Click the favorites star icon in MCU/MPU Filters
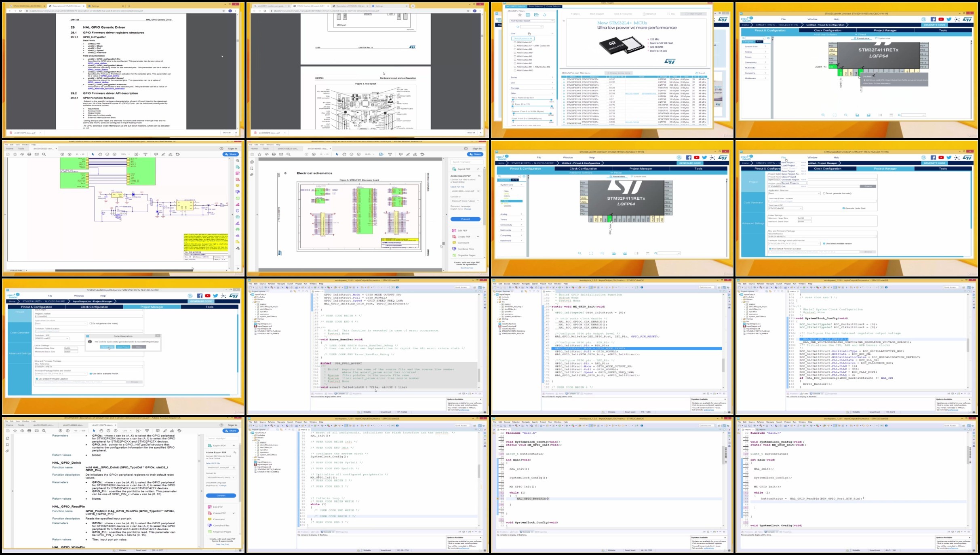Screen dimensions: 980x555 tap(520, 15)
